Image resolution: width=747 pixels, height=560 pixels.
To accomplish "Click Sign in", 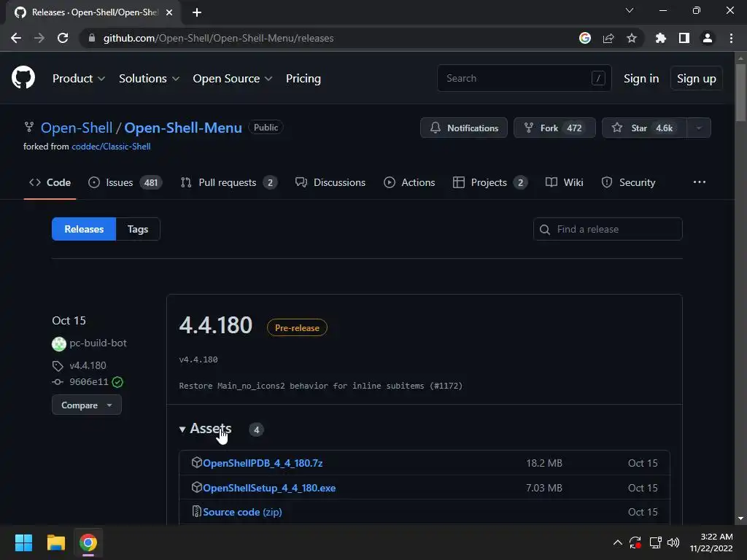I will tap(641, 79).
